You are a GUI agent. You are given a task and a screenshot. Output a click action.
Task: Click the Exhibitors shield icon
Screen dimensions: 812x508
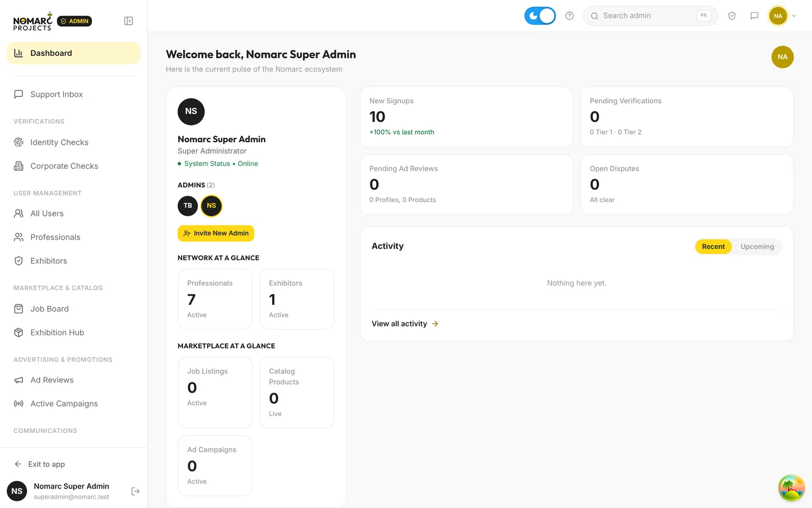(x=19, y=261)
